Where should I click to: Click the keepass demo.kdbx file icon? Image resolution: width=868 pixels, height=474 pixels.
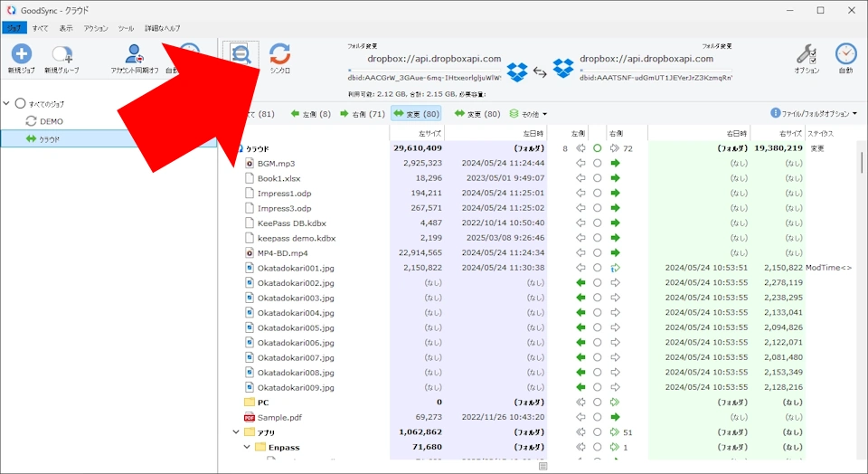click(250, 238)
